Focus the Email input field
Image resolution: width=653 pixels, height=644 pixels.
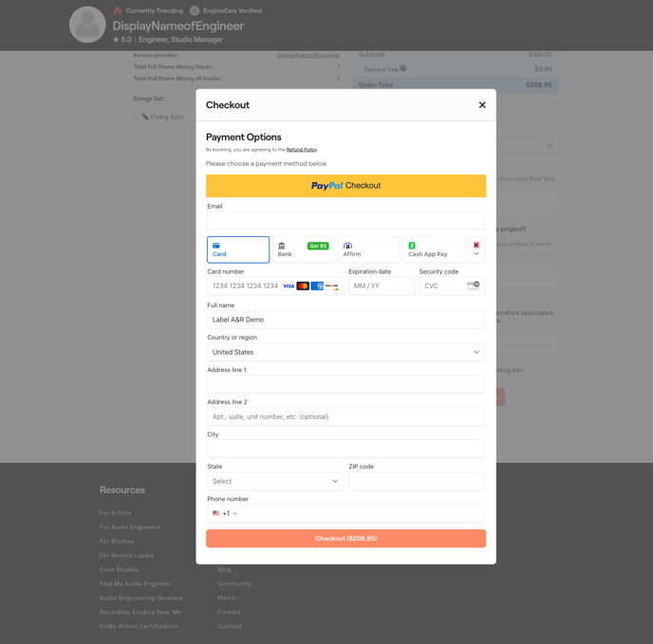tap(345, 220)
